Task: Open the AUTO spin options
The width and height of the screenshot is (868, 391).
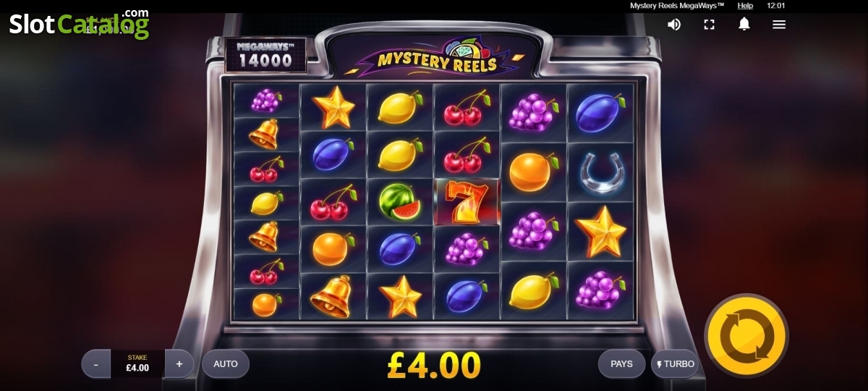Action: pos(226,364)
